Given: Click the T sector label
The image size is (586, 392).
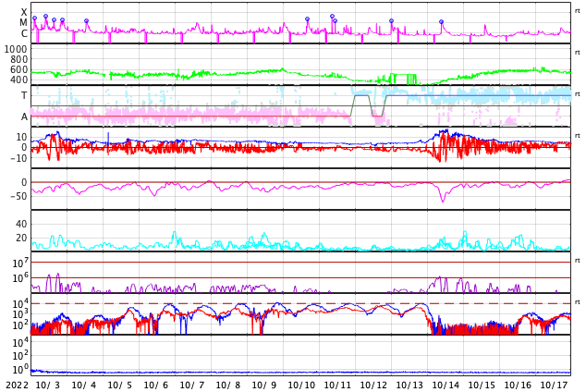Looking at the screenshot, I should point(24,95).
